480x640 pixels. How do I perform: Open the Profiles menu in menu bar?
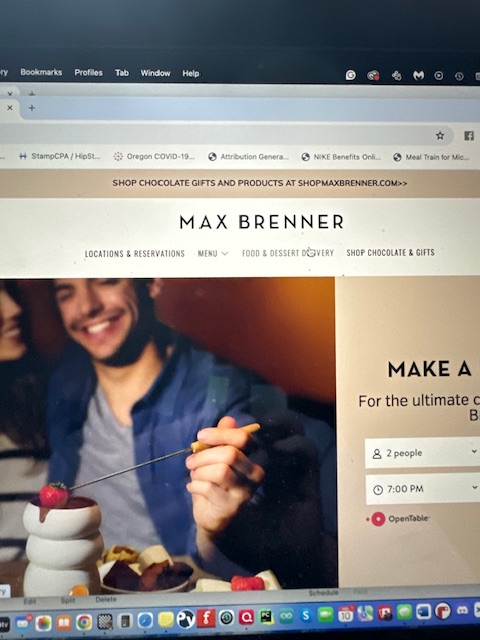pos(88,73)
